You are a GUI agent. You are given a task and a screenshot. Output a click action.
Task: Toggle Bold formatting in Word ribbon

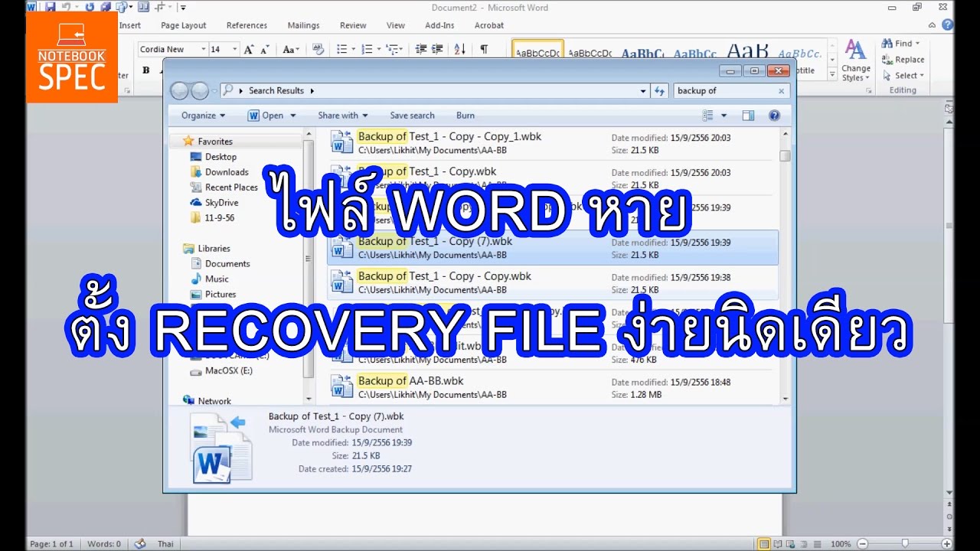145,70
